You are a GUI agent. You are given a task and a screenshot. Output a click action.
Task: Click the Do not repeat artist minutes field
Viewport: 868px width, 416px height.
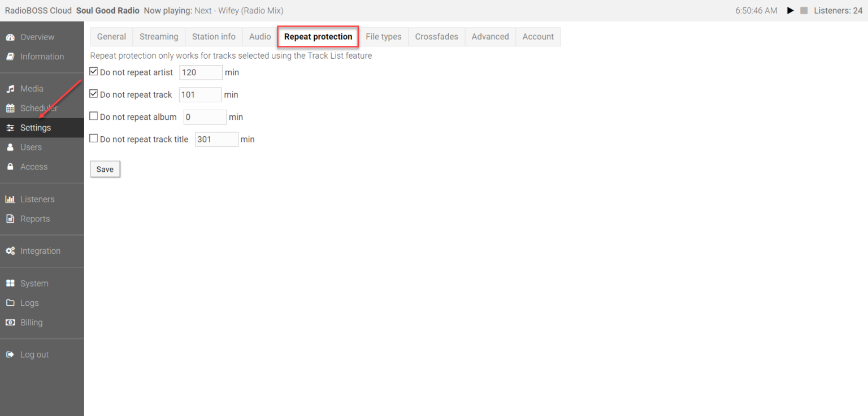pyautogui.click(x=201, y=72)
